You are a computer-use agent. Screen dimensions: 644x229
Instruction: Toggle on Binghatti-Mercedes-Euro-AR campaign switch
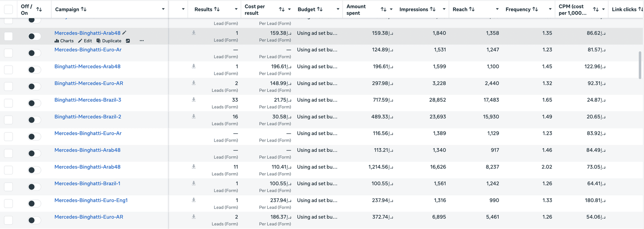(34, 87)
